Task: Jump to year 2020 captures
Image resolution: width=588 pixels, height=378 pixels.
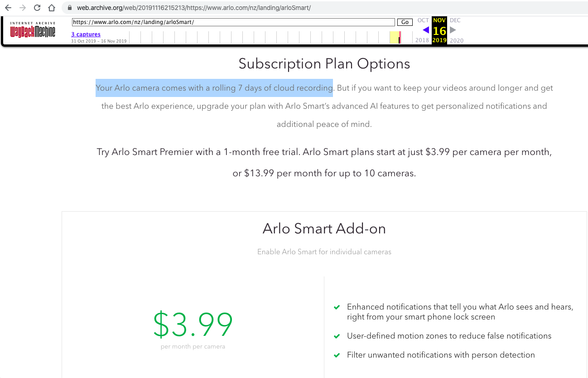Action: click(x=457, y=40)
